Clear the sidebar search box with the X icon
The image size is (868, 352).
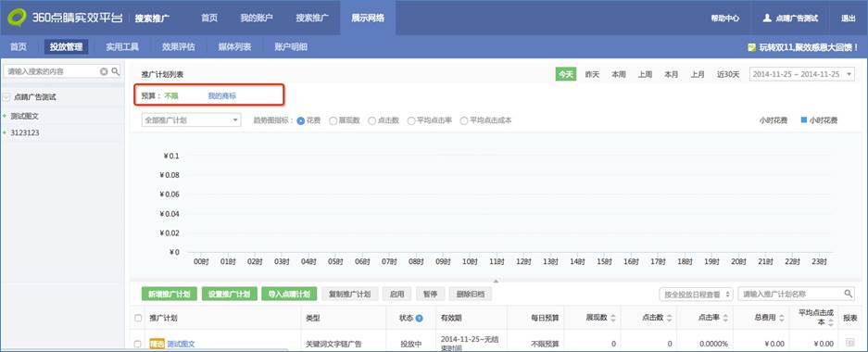104,71
